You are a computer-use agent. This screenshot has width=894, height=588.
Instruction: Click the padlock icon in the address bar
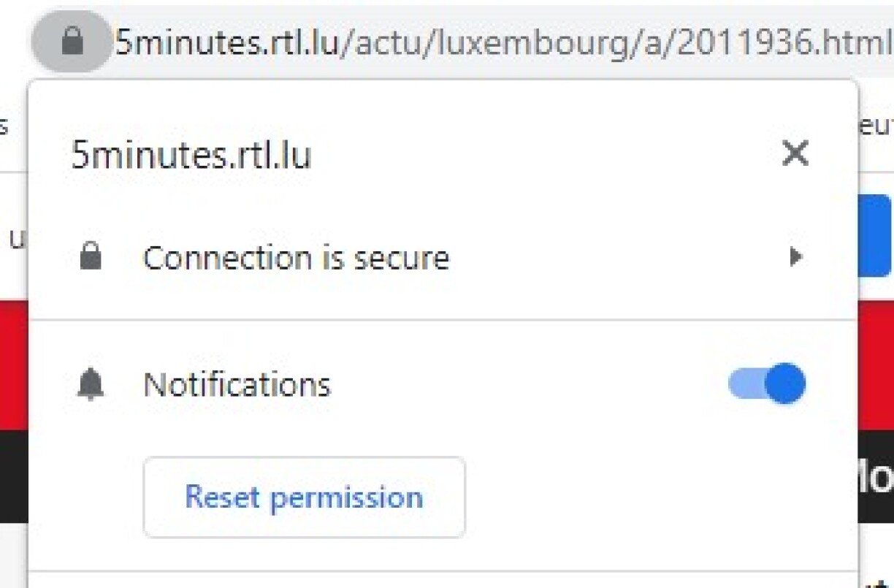pyautogui.click(x=72, y=42)
